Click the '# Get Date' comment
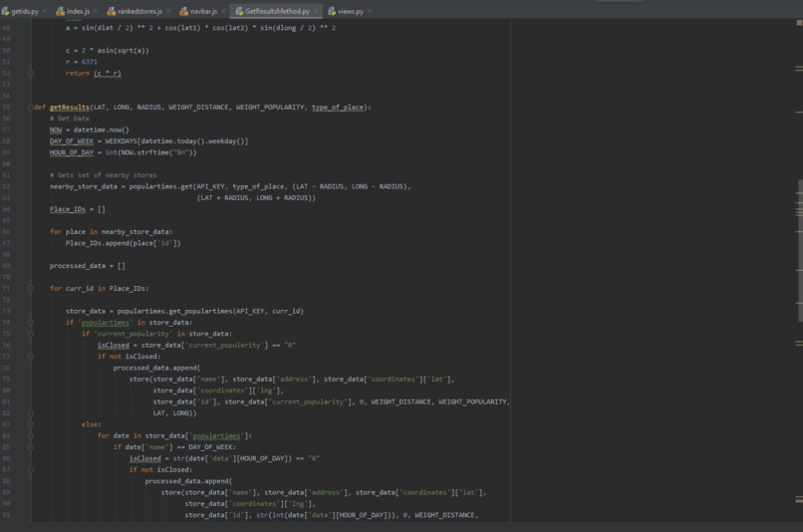 [69, 119]
